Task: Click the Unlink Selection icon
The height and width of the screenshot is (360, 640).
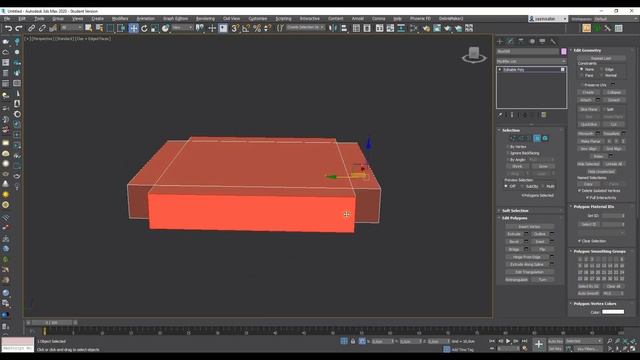Action: 42,28
